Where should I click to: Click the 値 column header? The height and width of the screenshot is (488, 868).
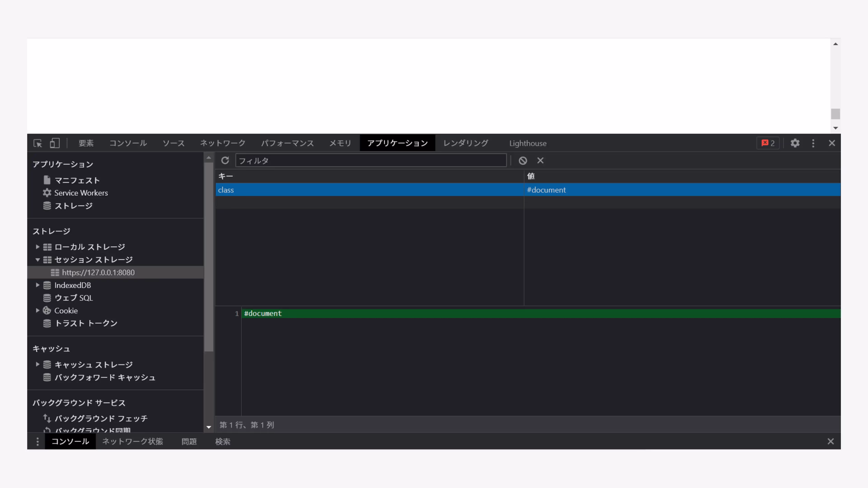pos(682,176)
